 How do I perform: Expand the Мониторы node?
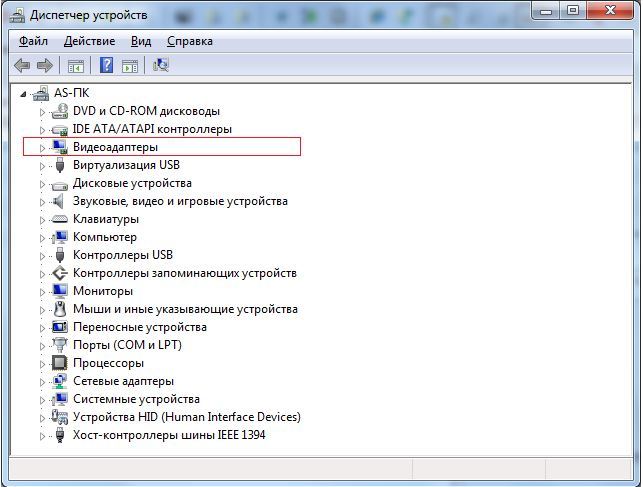pyautogui.click(x=42, y=292)
